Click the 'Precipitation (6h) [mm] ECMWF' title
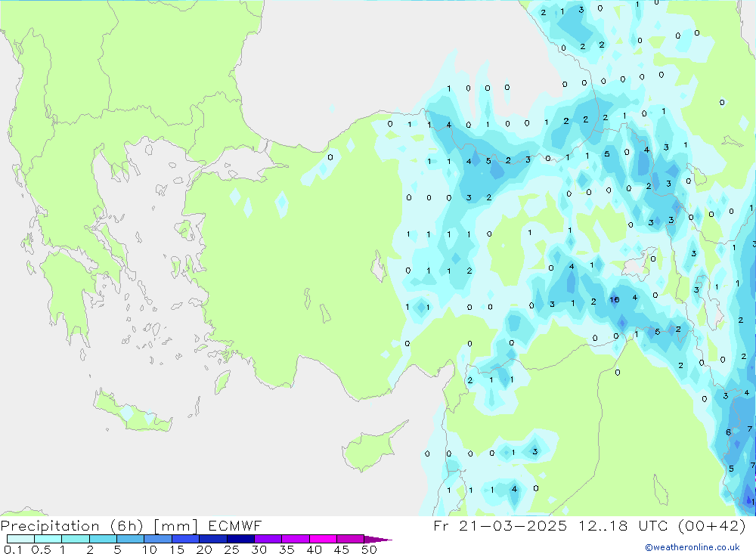Screen dimensions: 756x554 (131, 525)
